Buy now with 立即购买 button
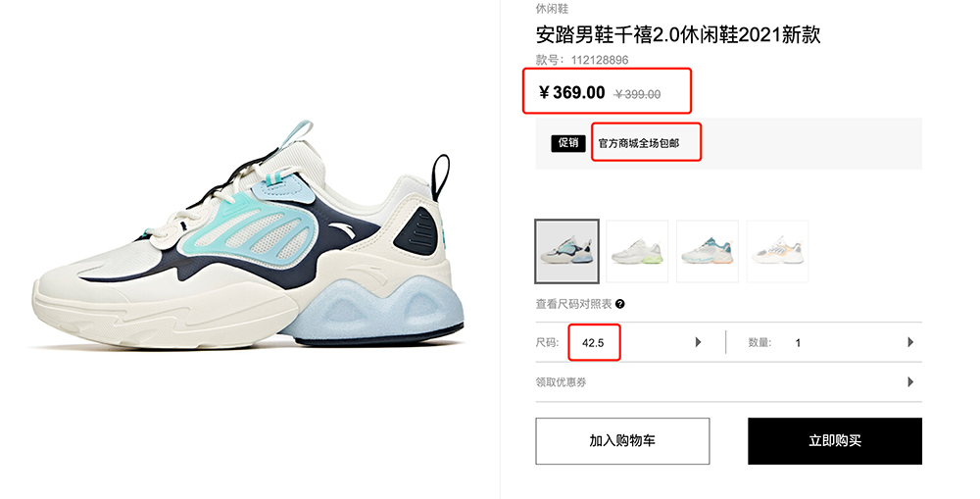 (x=835, y=441)
